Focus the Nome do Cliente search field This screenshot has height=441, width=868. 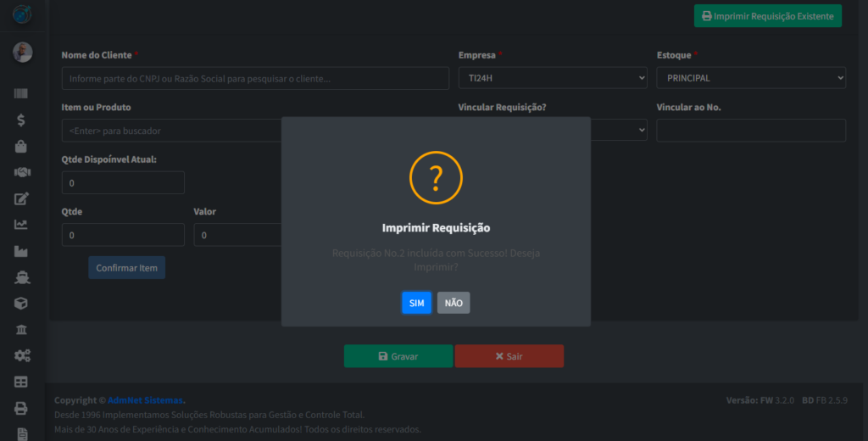point(254,79)
